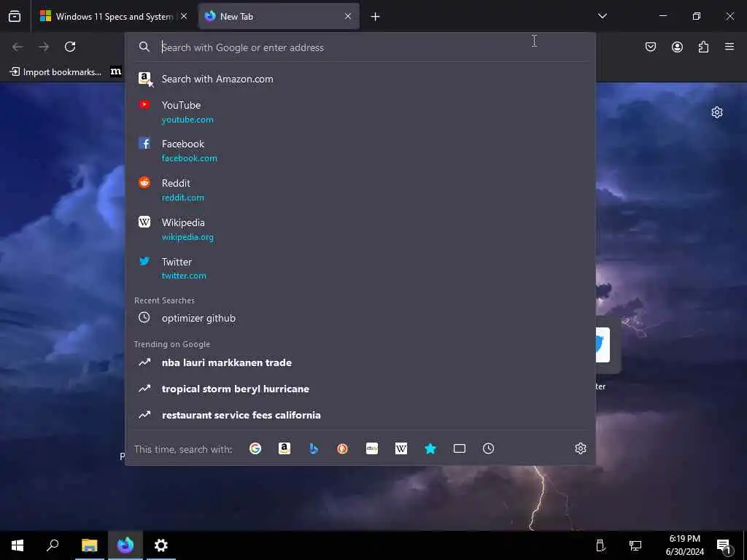The image size is (747, 560).
Task: Open the Facebook suggestion
Action: [x=360, y=150]
